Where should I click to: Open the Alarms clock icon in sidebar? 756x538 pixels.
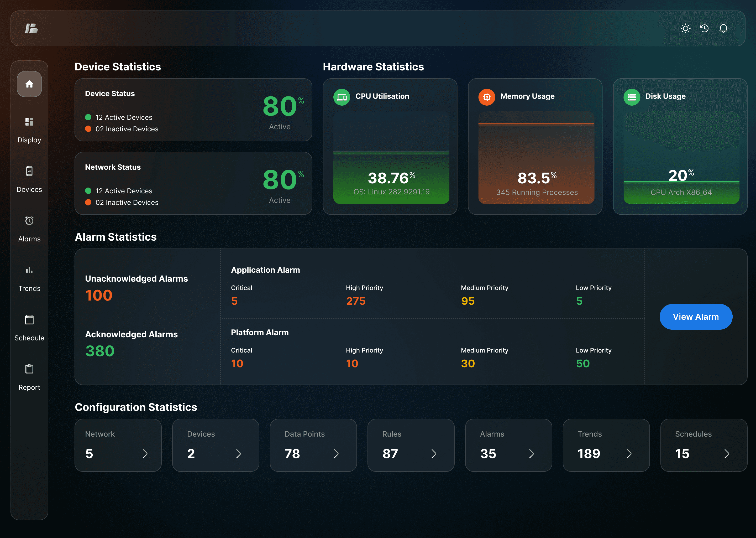click(x=29, y=221)
